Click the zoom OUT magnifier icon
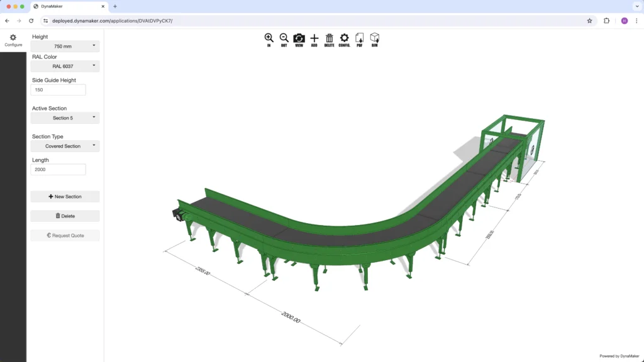The image size is (644, 362). pos(284,39)
